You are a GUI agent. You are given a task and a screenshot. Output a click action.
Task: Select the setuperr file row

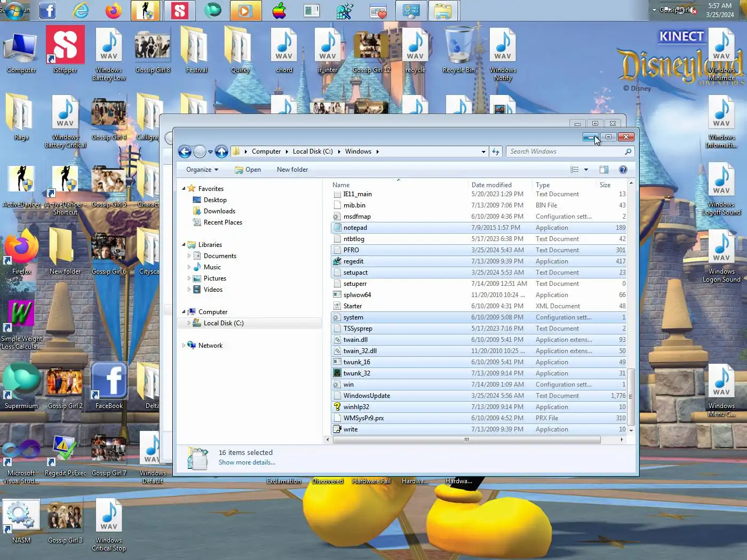[x=478, y=284]
